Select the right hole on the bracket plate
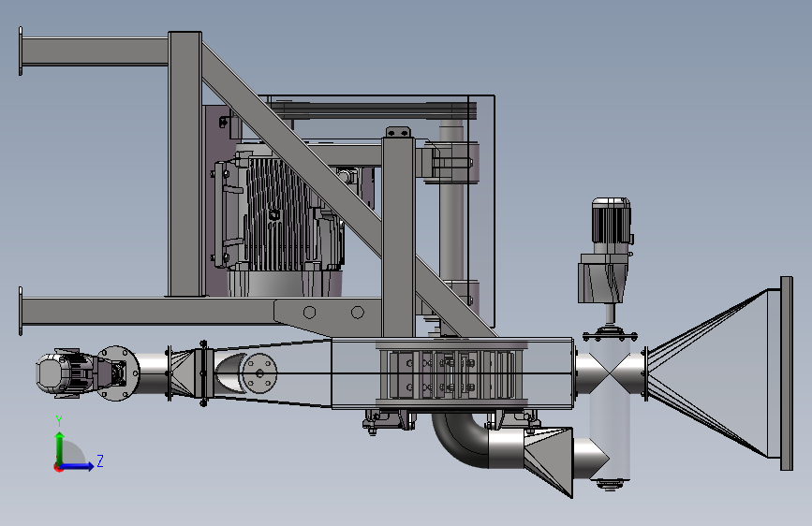 tap(358, 313)
